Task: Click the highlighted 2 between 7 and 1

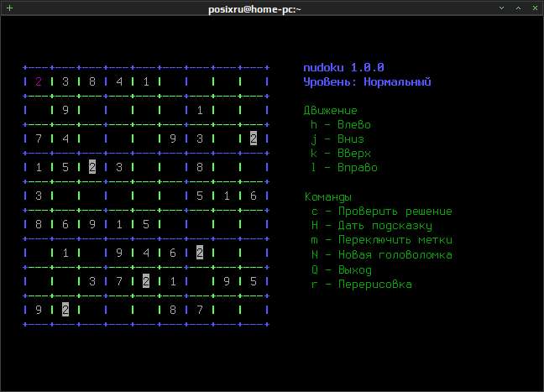Action: (x=146, y=281)
